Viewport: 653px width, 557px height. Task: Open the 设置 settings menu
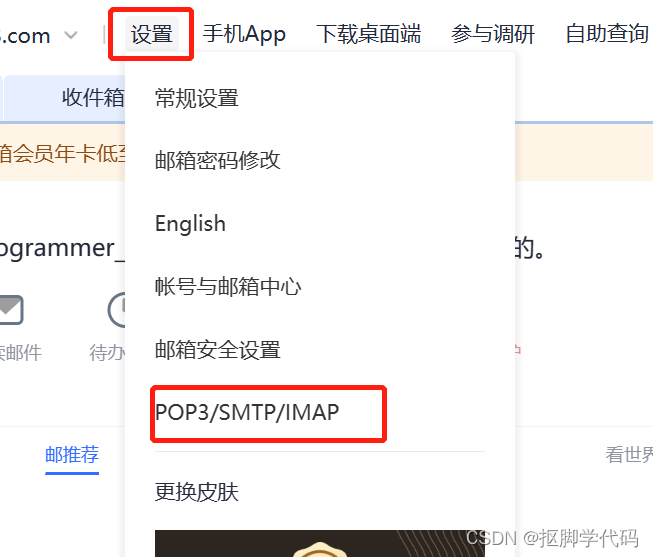pyautogui.click(x=152, y=34)
